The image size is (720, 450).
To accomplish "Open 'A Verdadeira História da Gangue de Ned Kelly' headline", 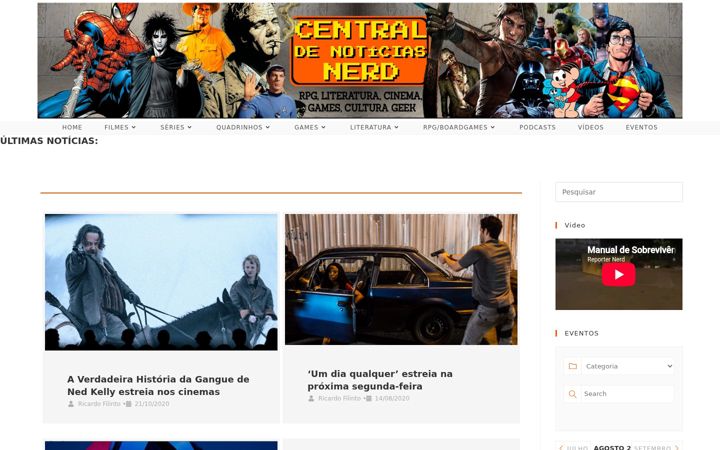I will click(x=158, y=385).
